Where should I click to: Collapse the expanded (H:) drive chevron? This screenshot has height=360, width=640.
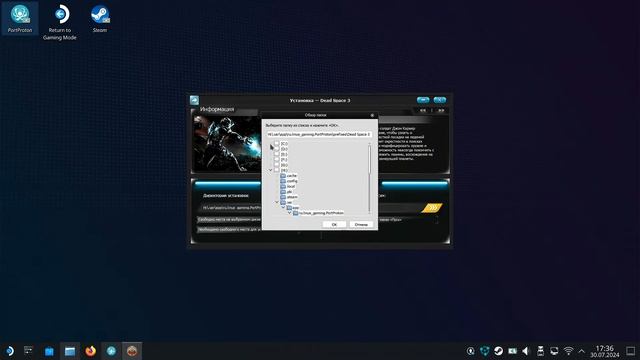(270, 170)
